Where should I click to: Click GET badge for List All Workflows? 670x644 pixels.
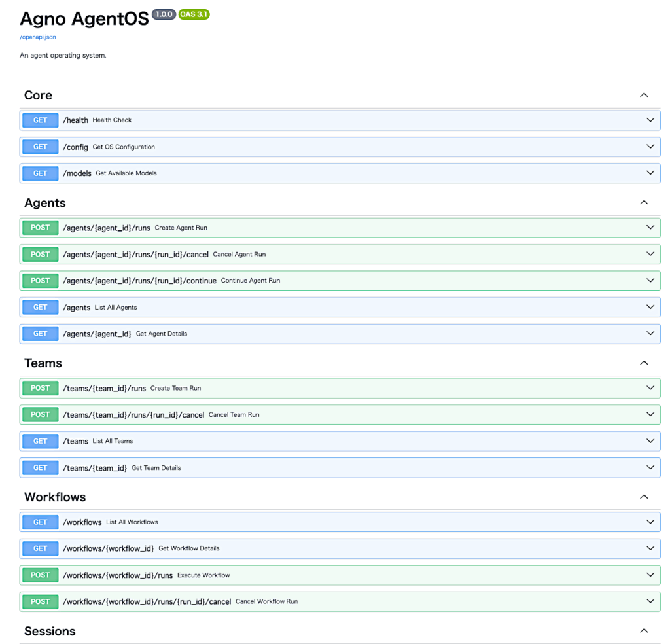pyautogui.click(x=40, y=522)
